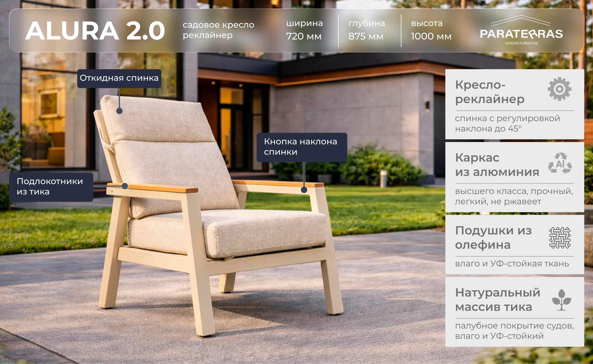The height and width of the screenshot is (364, 593).
Task: Click the marker dot on the backrest cushion
Action: [119, 111]
